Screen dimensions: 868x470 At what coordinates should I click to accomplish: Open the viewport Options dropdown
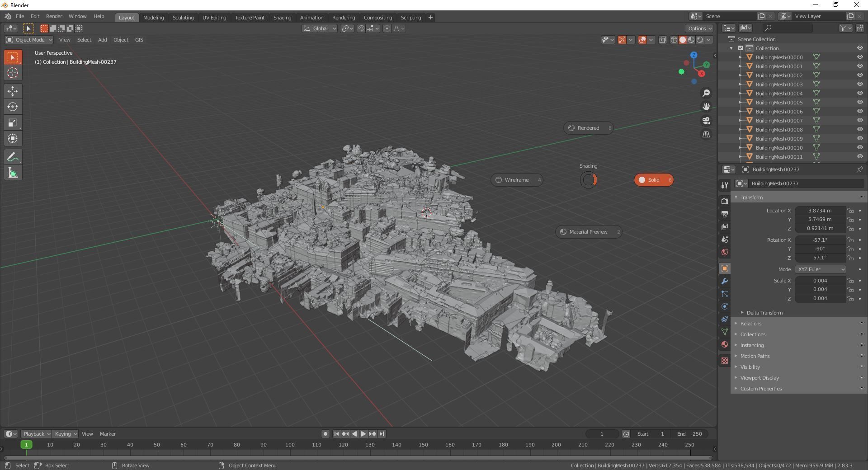point(699,28)
